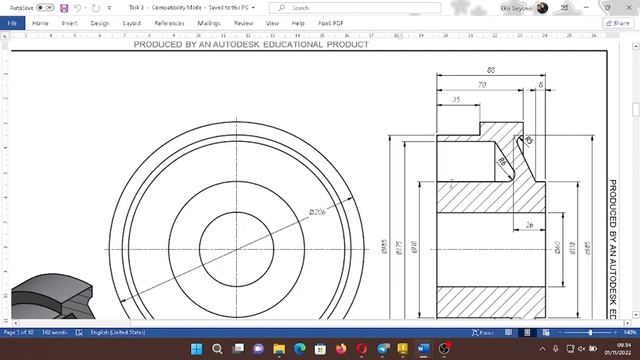
Task: Open the Opera browser on taskbar
Action: pos(362,349)
